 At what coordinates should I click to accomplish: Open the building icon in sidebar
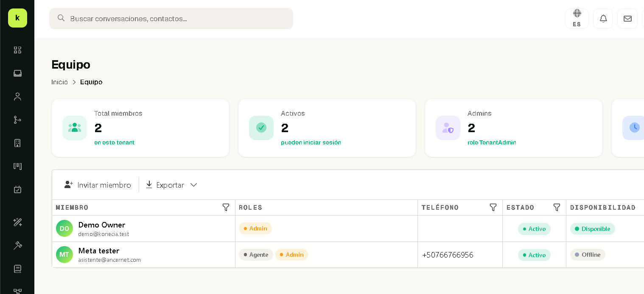point(17,143)
